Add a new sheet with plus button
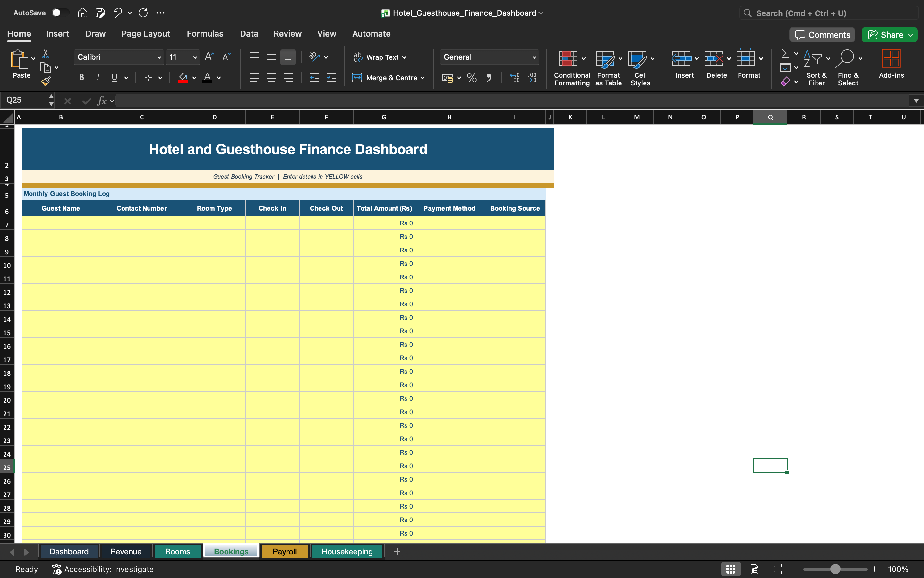 click(x=397, y=551)
